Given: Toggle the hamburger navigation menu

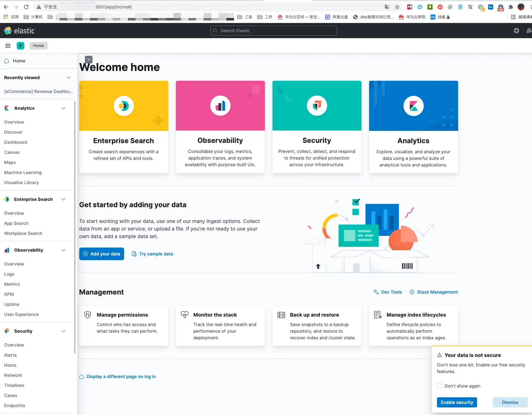Looking at the screenshot, I should (8, 46).
